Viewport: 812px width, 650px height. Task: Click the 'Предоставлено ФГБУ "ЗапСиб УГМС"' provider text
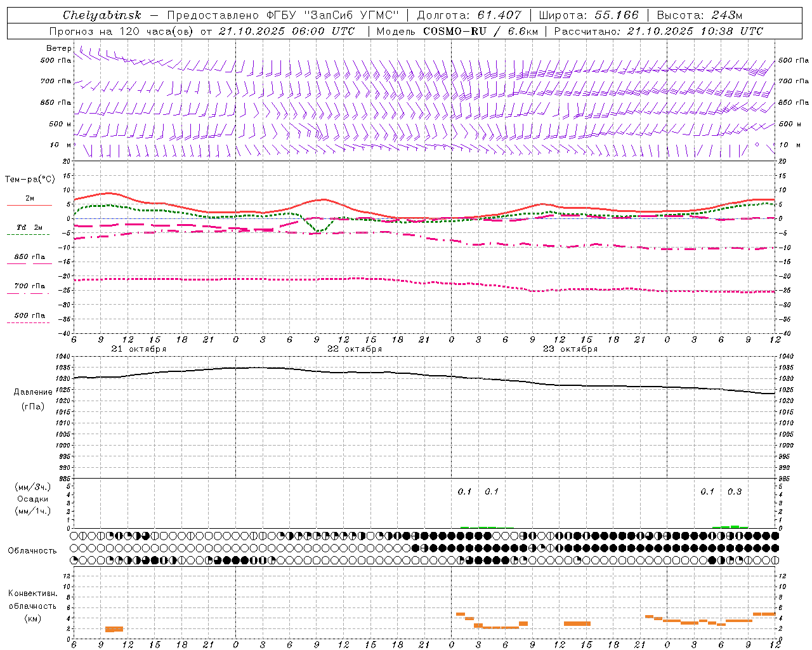click(x=283, y=15)
